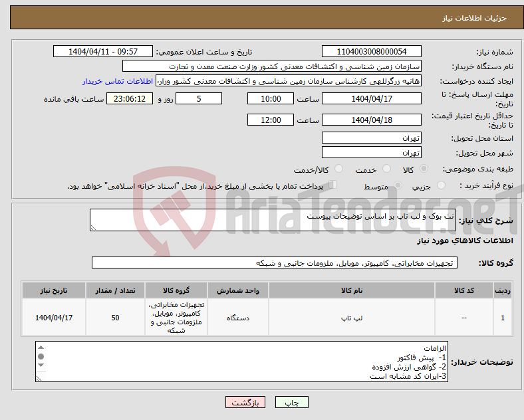Click the response deadline date 1404/04/17 field
524x420 pixels.
point(371,98)
